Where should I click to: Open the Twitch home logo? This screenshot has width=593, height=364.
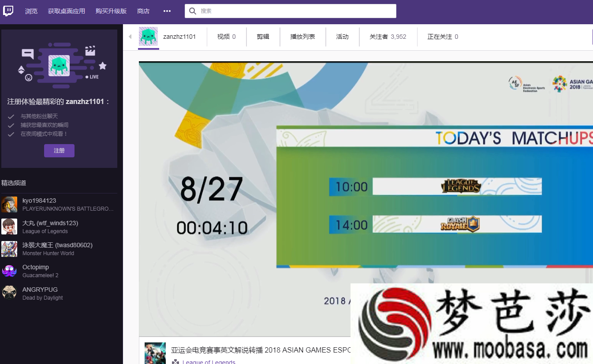(x=8, y=11)
